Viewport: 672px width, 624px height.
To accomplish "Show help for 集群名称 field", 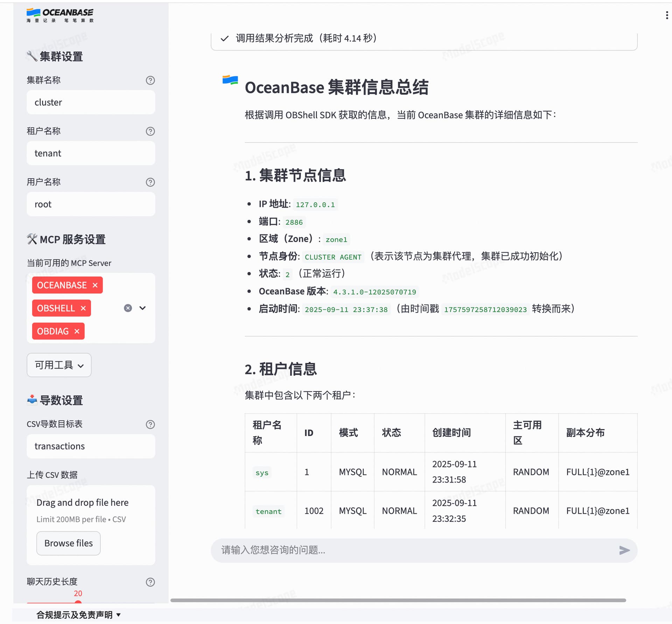I will click(x=150, y=80).
